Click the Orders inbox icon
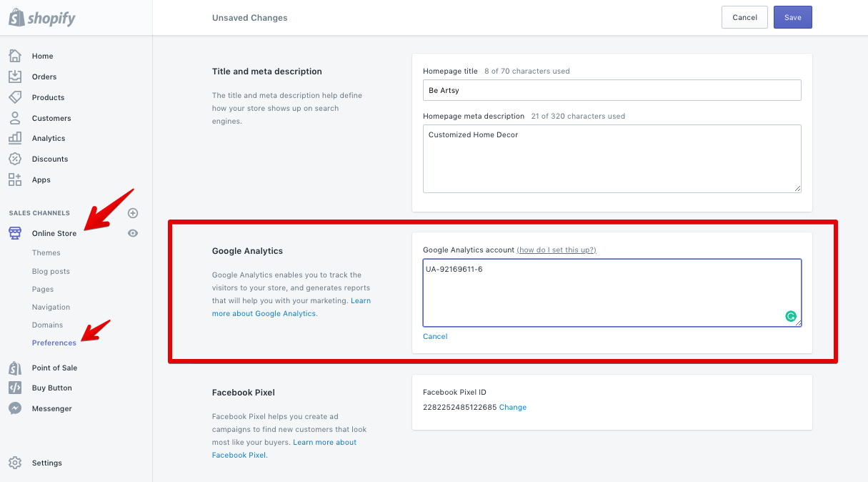Viewport: 868px width, 482px height. point(15,77)
